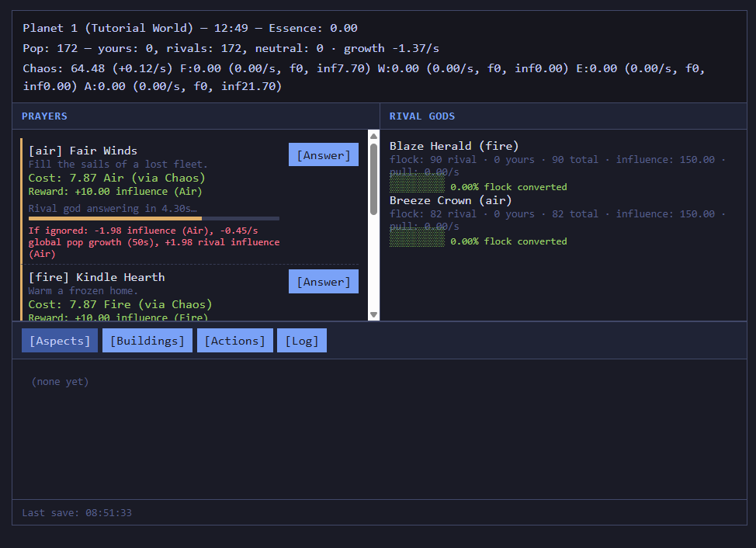Click 'Reward: +10.00 influence (Air)' text
The height and width of the screenshot is (548, 756).
coord(115,192)
